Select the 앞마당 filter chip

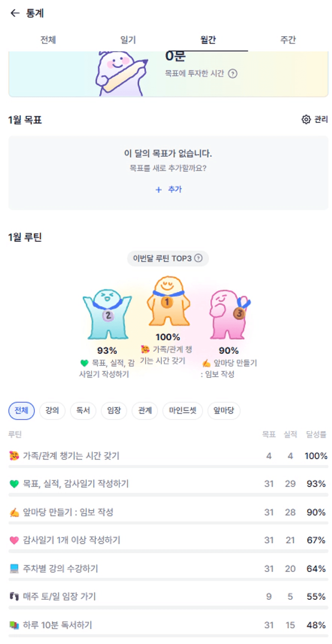(x=224, y=410)
